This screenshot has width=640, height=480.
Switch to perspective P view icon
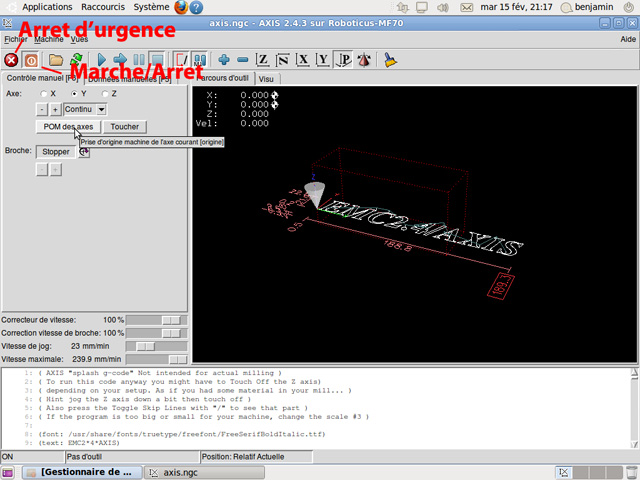point(343,60)
